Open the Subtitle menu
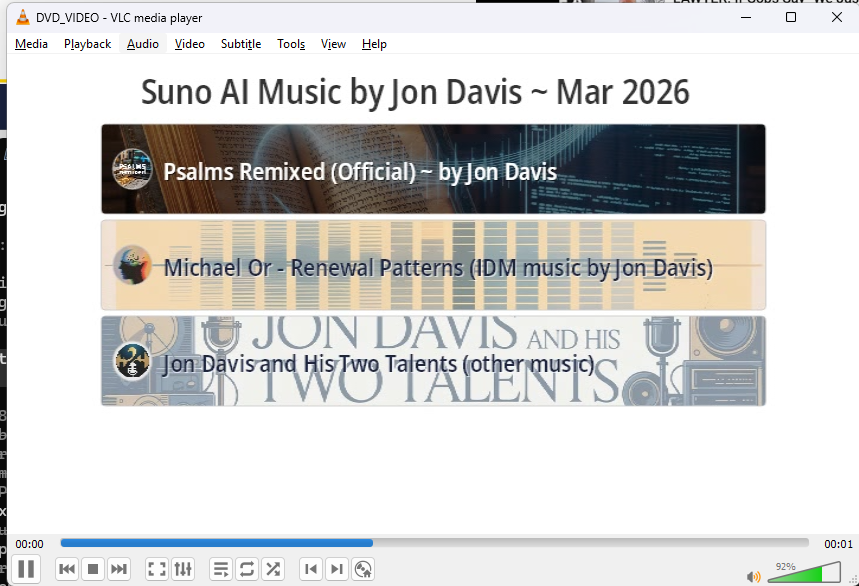Viewport: 859px width, 586px height. [x=241, y=44]
